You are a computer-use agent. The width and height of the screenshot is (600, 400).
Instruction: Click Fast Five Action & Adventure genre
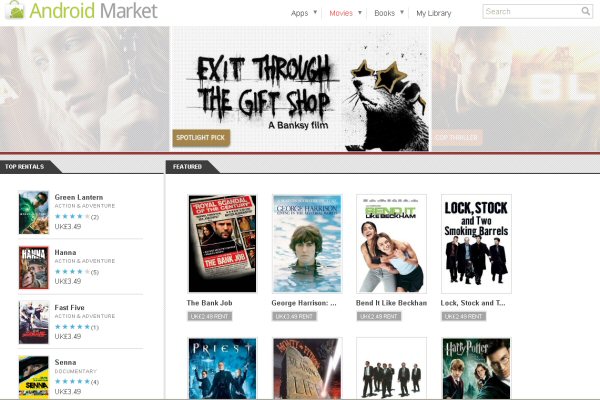click(85, 316)
